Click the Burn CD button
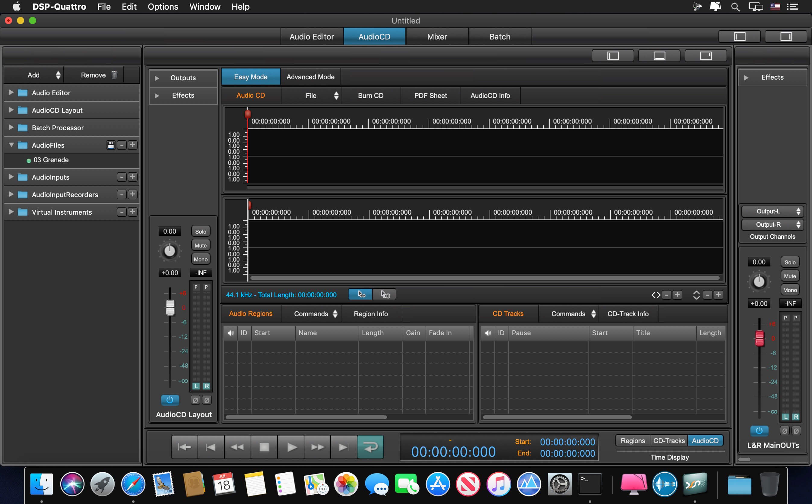Image resolution: width=812 pixels, height=504 pixels. pos(370,96)
